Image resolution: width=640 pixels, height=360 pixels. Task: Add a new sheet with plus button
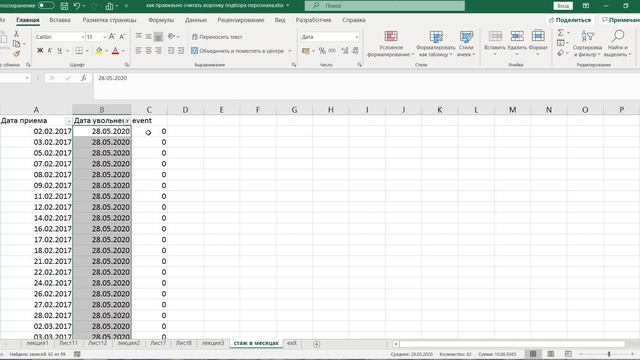316,344
